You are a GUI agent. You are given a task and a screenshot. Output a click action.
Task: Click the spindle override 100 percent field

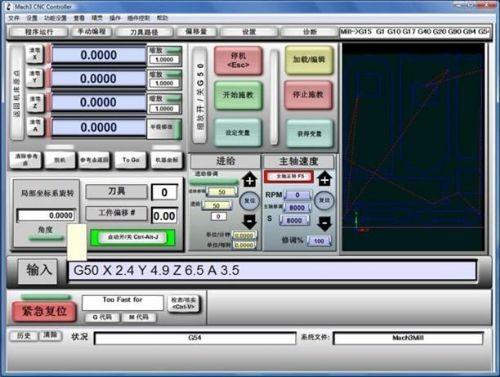[319, 240]
